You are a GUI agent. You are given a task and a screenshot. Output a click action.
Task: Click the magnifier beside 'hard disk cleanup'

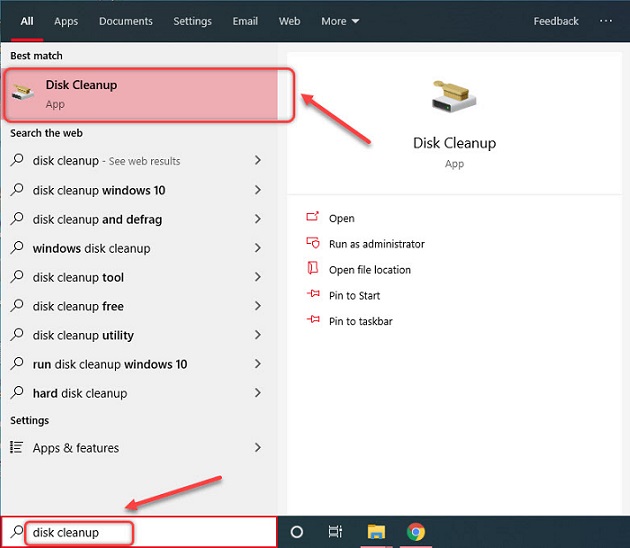17,393
